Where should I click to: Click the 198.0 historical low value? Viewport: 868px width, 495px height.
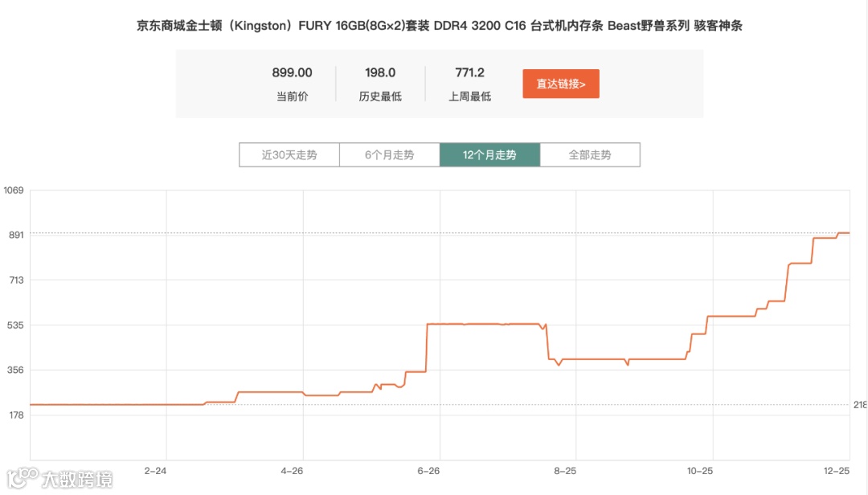click(380, 72)
